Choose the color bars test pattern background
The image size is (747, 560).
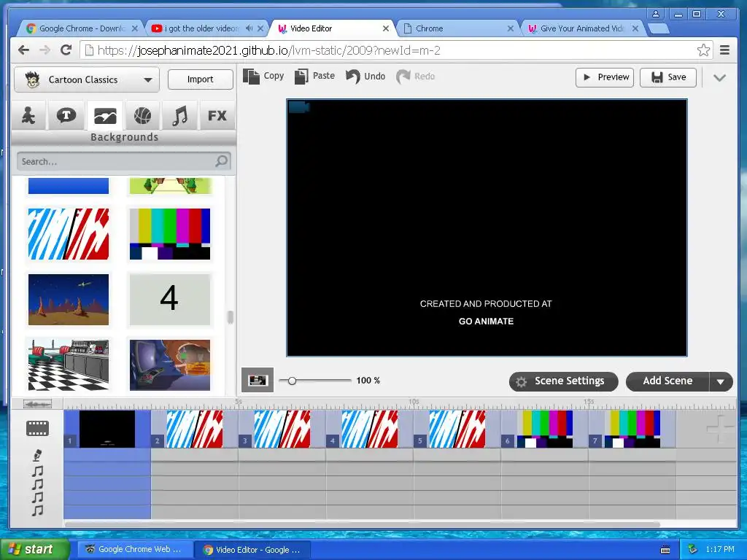169,234
